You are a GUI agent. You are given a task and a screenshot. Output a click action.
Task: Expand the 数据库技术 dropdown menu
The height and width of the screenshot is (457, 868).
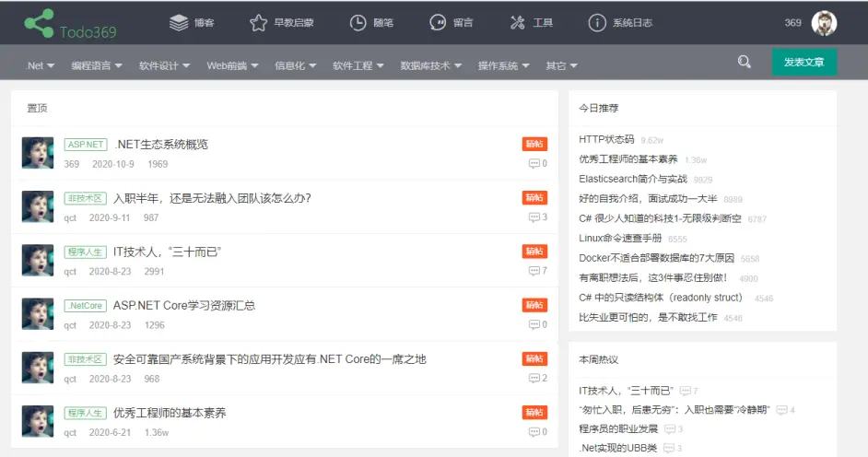coord(430,65)
